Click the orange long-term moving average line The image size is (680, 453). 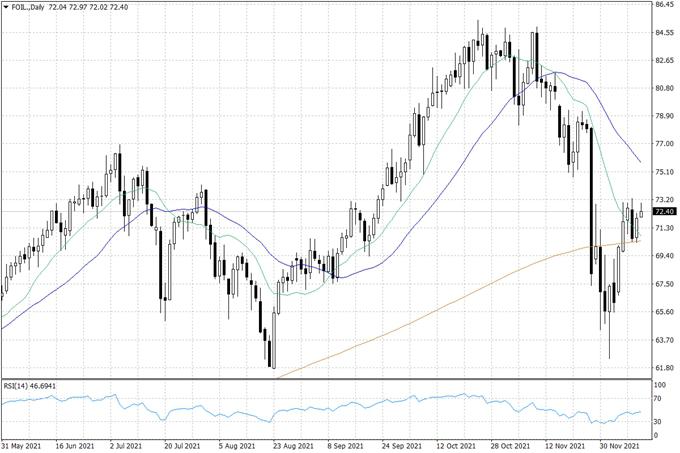point(450,303)
